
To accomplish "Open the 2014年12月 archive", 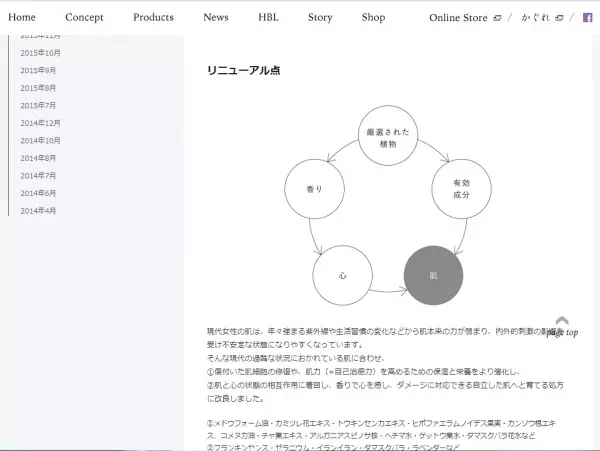I will coord(41,123).
